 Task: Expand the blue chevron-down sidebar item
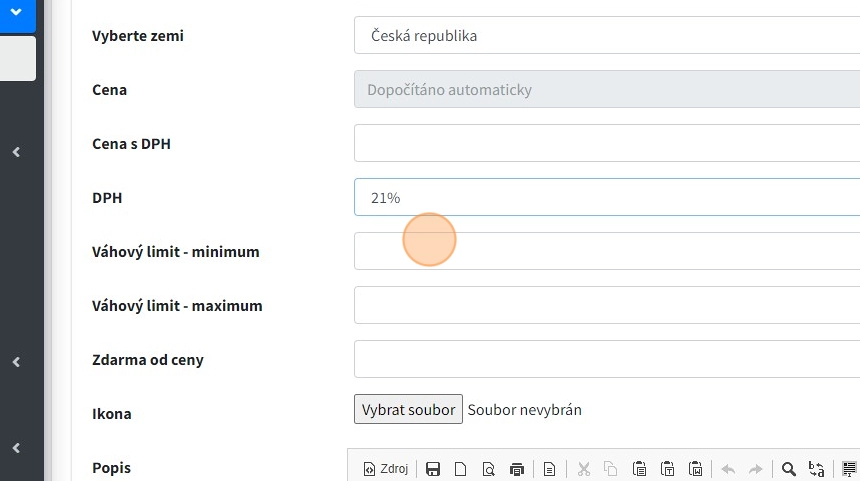(16, 12)
